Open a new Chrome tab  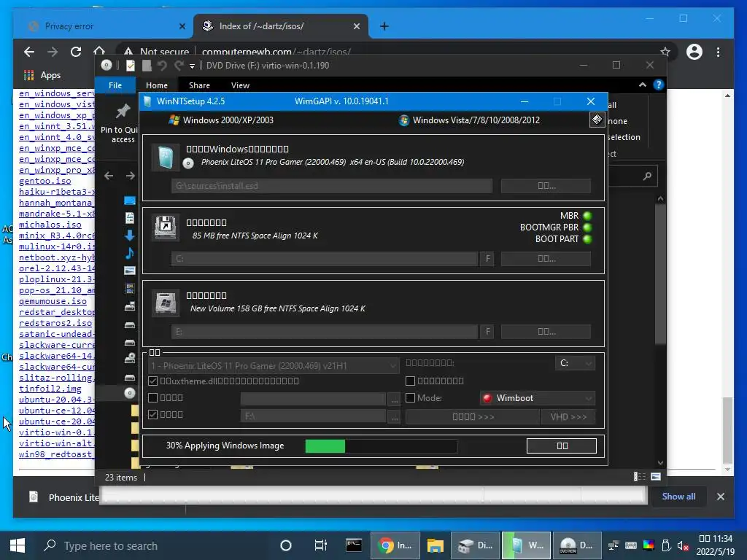pyautogui.click(x=384, y=26)
